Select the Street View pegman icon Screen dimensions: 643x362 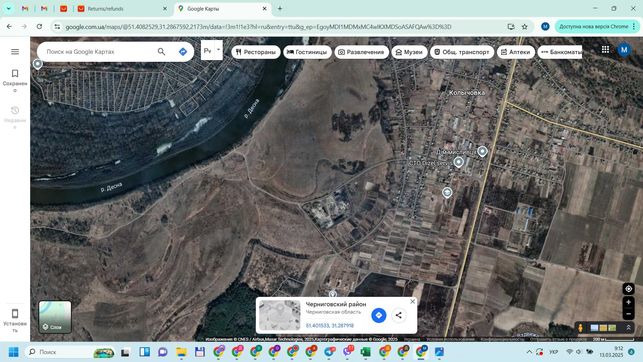click(580, 328)
